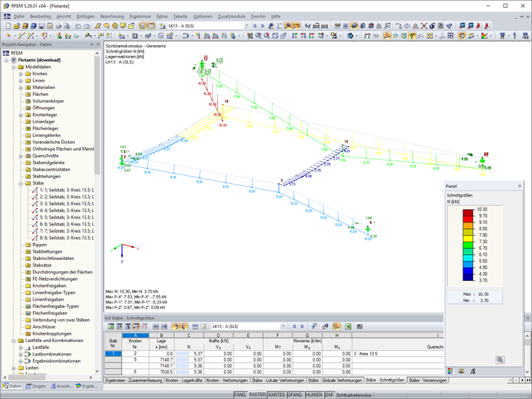Open table toolbar LK13 - A (SLS) dropdown

tap(283, 327)
